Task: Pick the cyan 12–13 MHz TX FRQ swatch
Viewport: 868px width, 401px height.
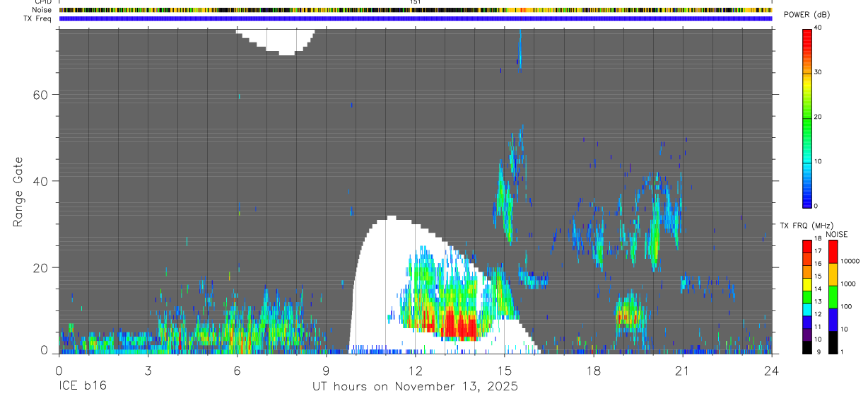Action: [807, 309]
